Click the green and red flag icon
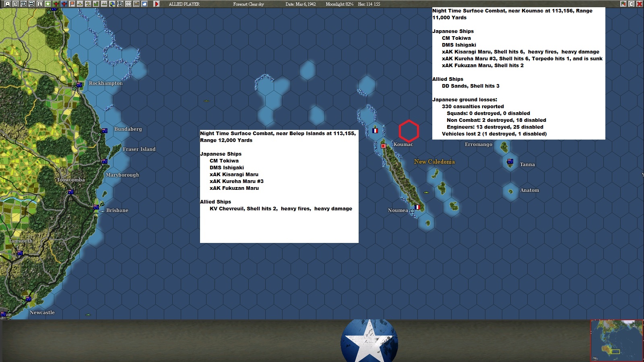 (x=623, y=4)
